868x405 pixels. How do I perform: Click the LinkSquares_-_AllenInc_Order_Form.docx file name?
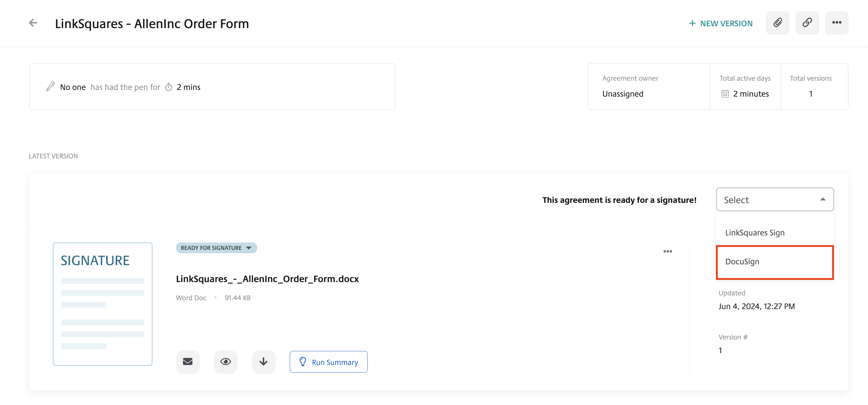click(267, 279)
